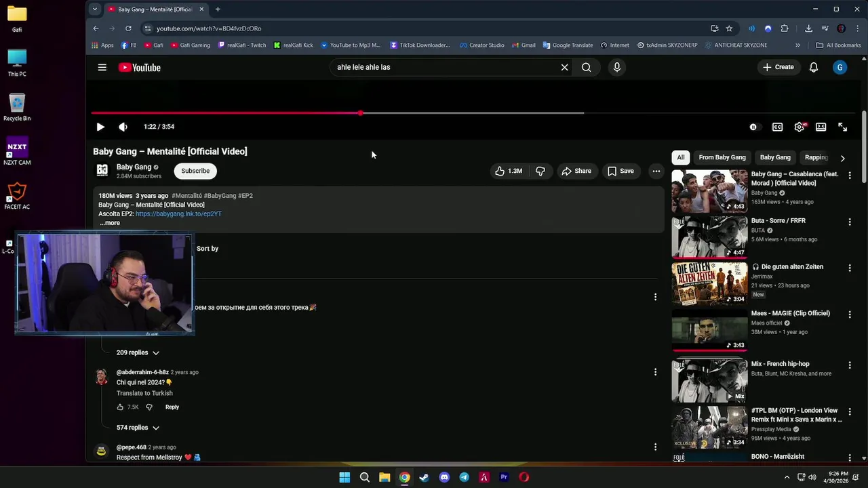
Task: Open Steam from the taskbar
Action: (x=424, y=477)
